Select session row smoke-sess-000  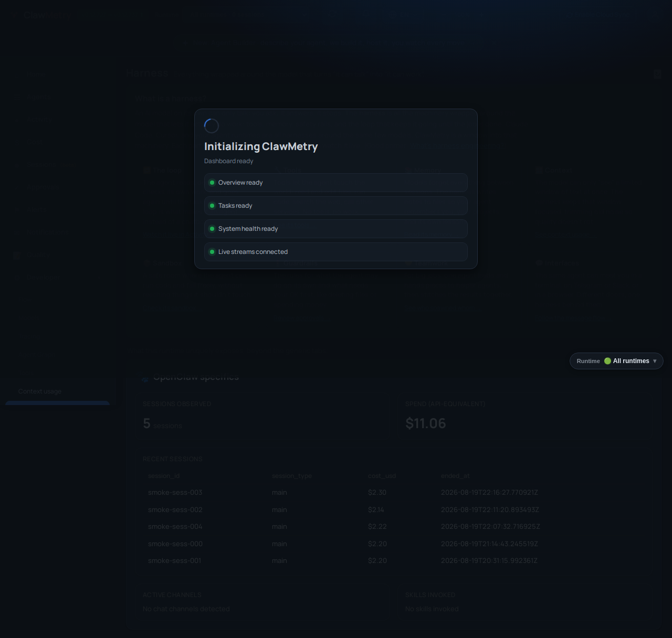tap(393, 544)
